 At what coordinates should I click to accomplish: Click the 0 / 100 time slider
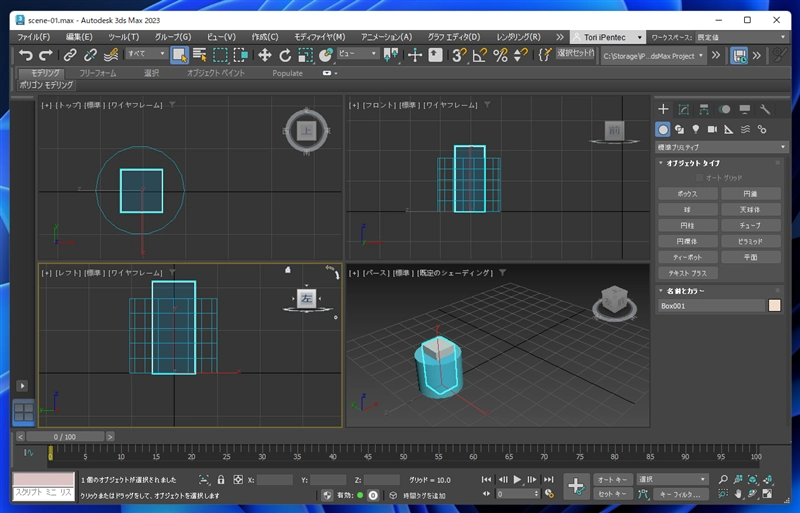[65, 437]
